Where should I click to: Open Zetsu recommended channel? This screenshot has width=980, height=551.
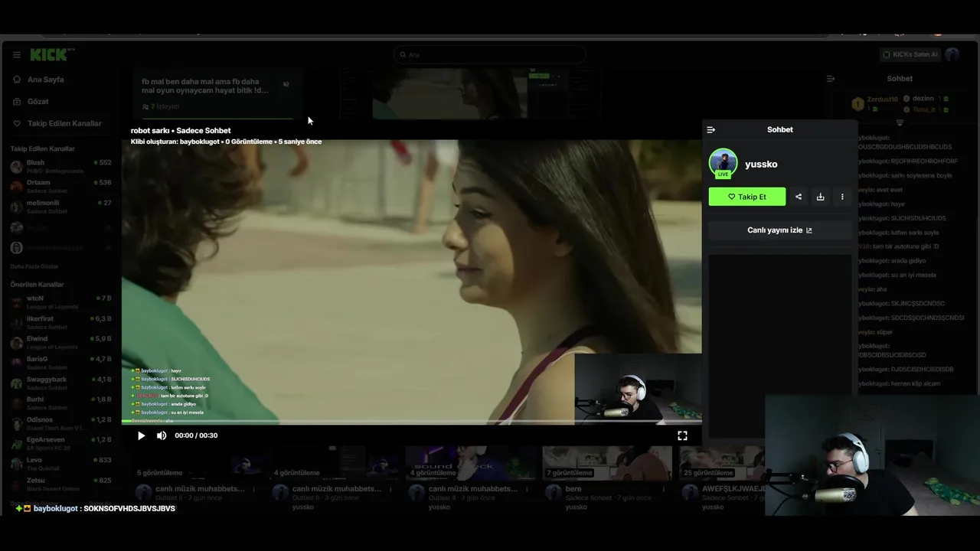[x=61, y=484]
